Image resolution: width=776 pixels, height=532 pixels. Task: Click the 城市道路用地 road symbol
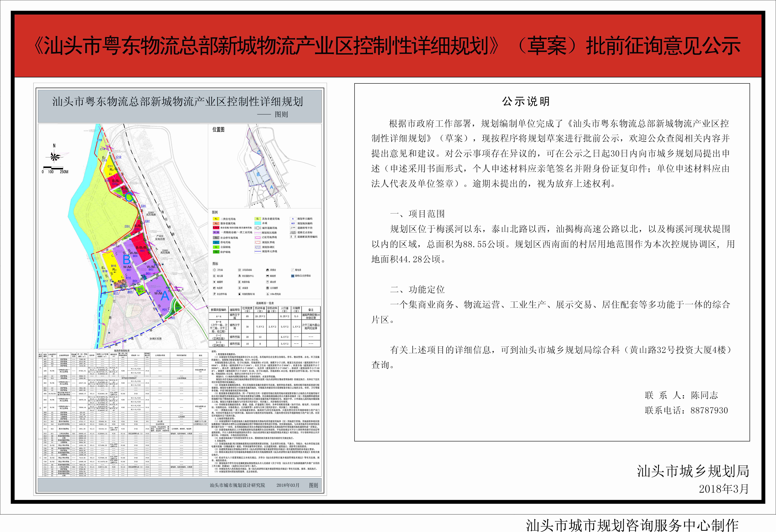click(258, 228)
